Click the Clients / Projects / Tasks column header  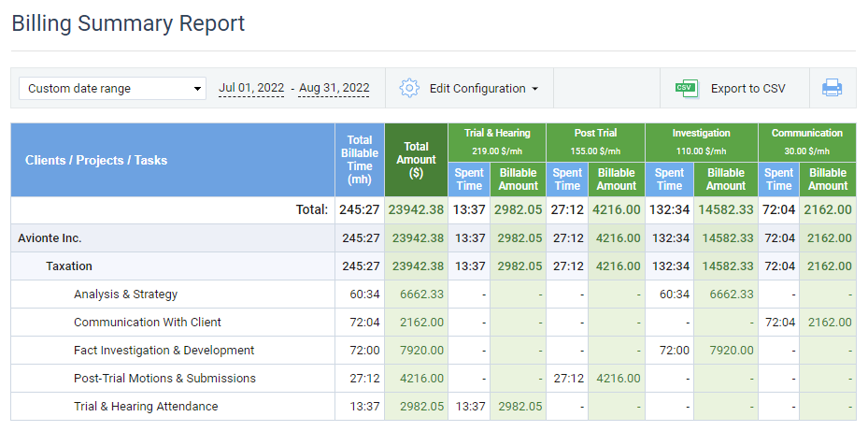click(173, 160)
